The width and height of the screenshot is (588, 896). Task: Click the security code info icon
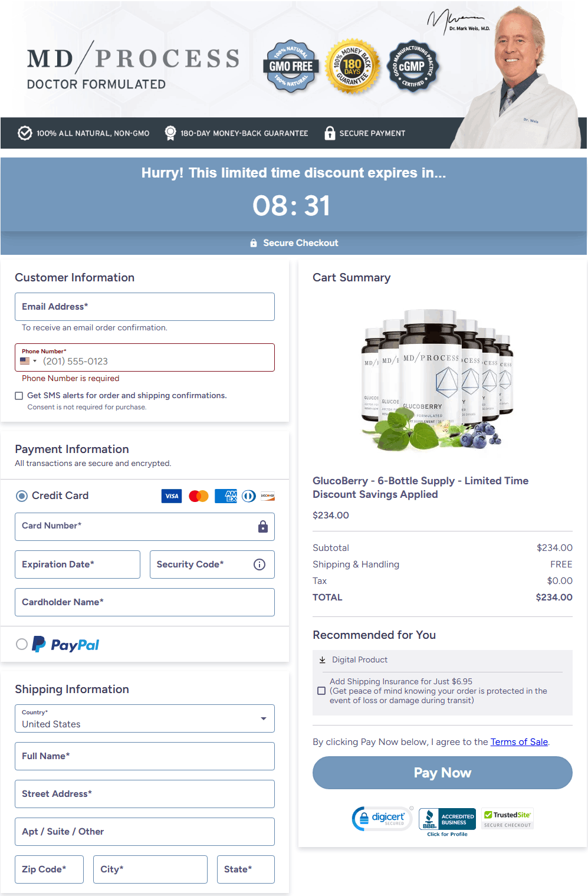[x=259, y=564]
